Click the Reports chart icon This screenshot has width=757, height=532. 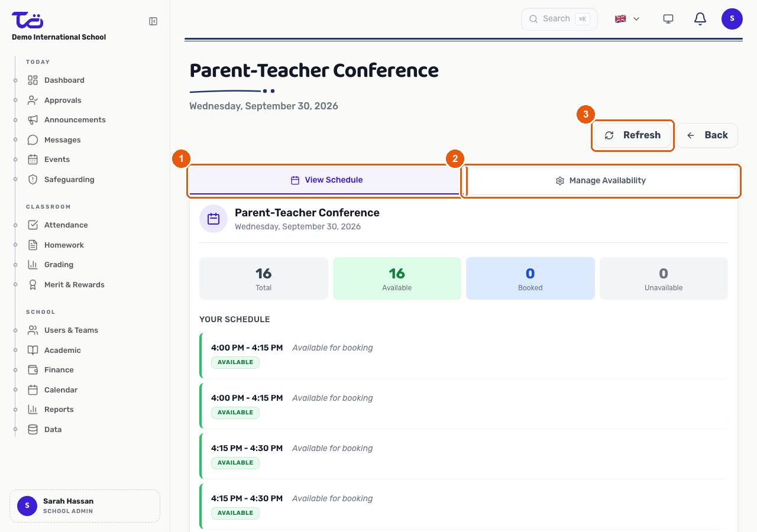click(33, 410)
